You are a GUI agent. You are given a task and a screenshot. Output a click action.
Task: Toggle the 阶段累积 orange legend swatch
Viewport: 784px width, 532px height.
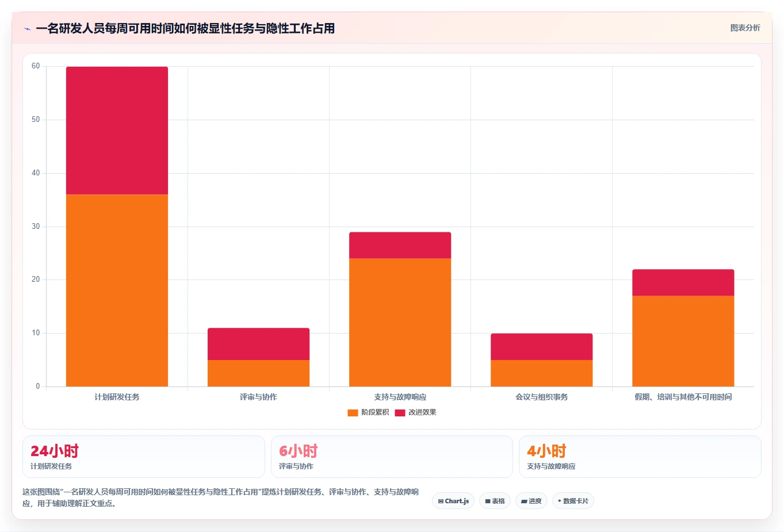pyautogui.click(x=353, y=412)
